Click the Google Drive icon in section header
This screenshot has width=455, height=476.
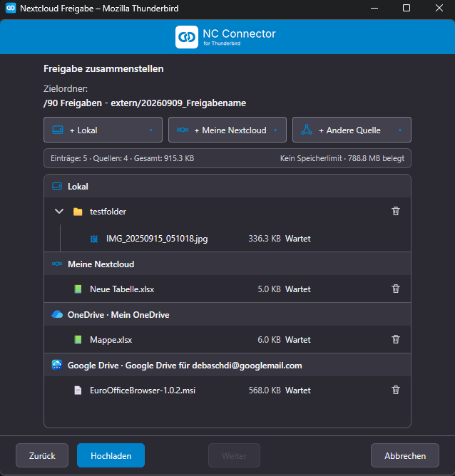pyautogui.click(x=57, y=365)
